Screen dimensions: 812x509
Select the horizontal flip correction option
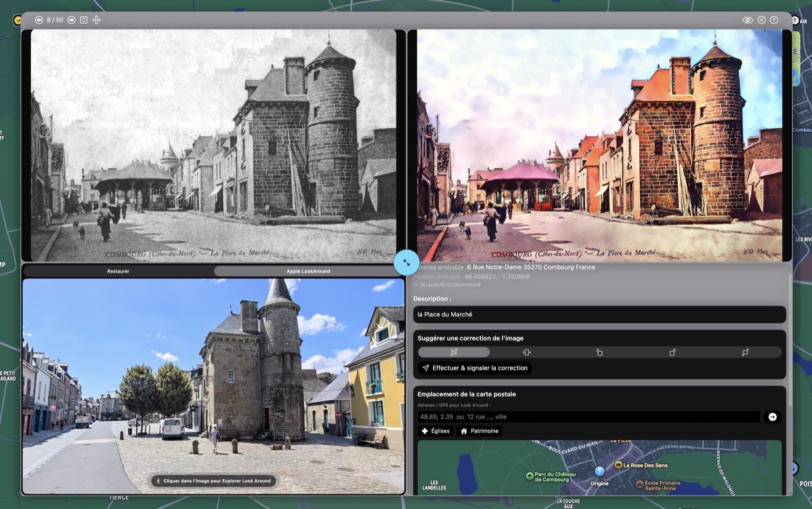[527, 352]
